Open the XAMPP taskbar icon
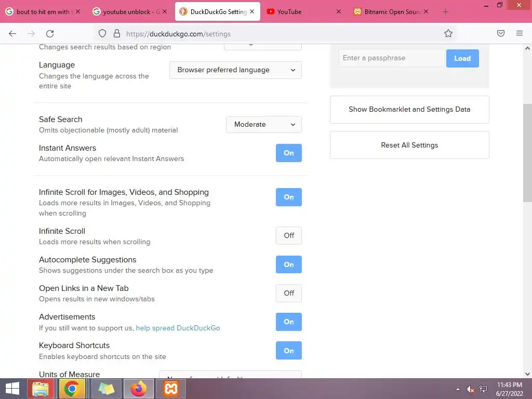The width and height of the screenshot is (532, 399). click(170, 389)
